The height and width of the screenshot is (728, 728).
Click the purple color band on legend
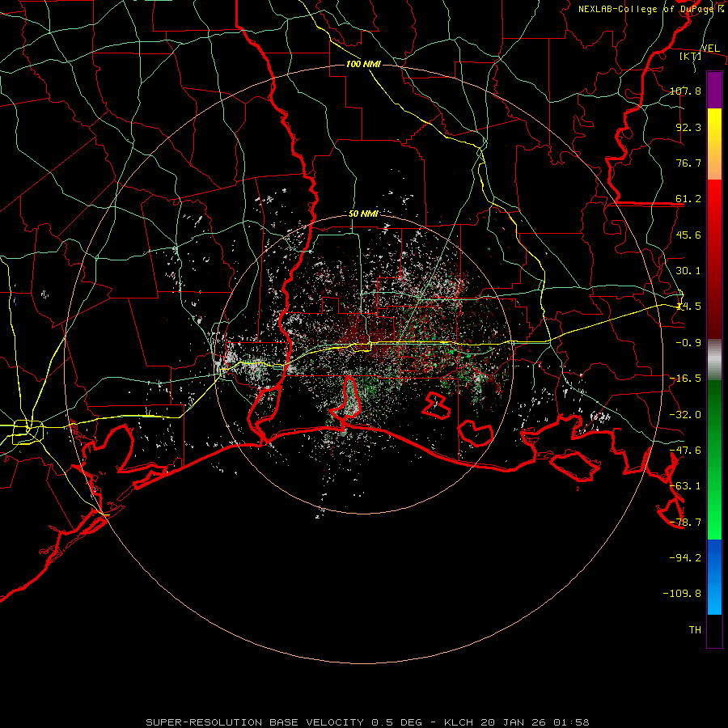click(714, 90)
